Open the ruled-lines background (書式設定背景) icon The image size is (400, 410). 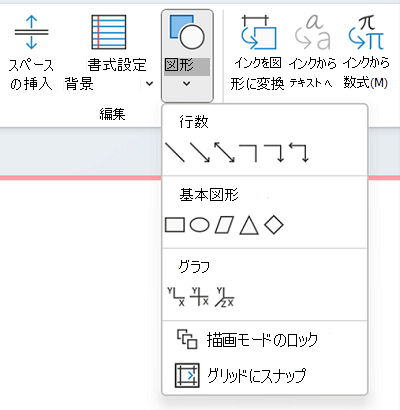[x=109, y=32]
